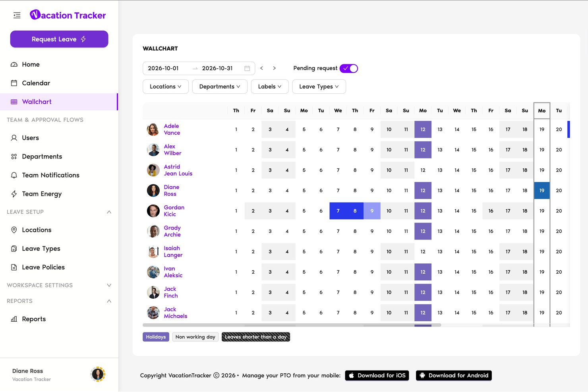
Task: Go to next month with the right arrow
Action: click(x=274, y=68)
